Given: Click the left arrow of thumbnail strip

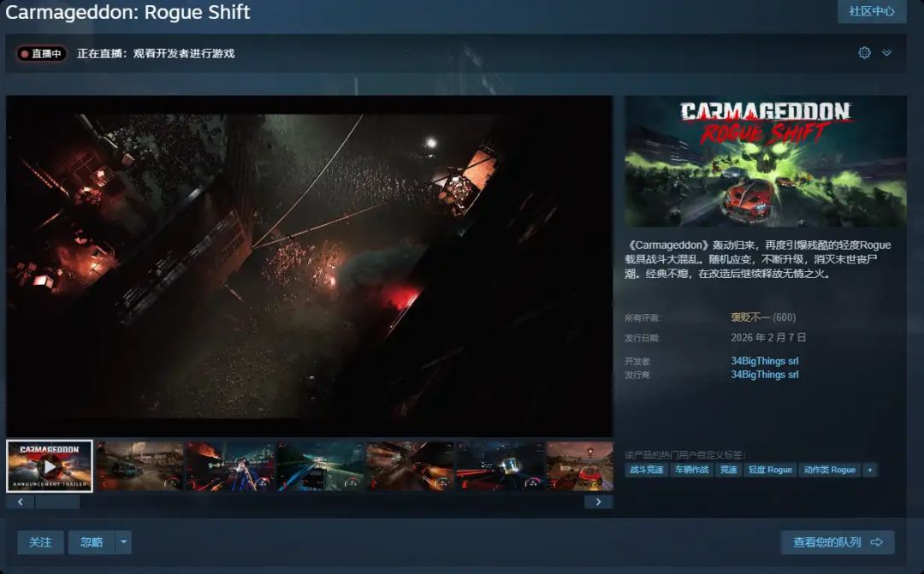Looking at the screenshot, I should [21, 502].
